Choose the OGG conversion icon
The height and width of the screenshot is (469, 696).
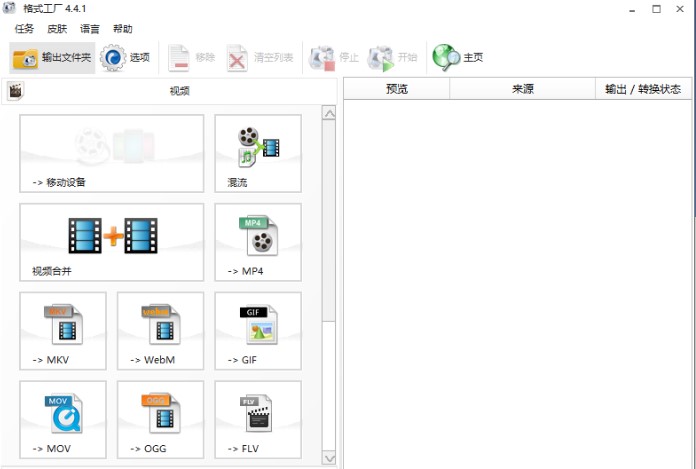tap(160, 419)
